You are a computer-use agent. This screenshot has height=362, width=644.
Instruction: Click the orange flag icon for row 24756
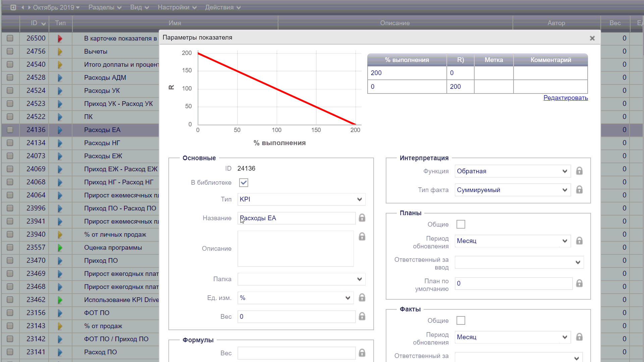(x=60, y=52)
